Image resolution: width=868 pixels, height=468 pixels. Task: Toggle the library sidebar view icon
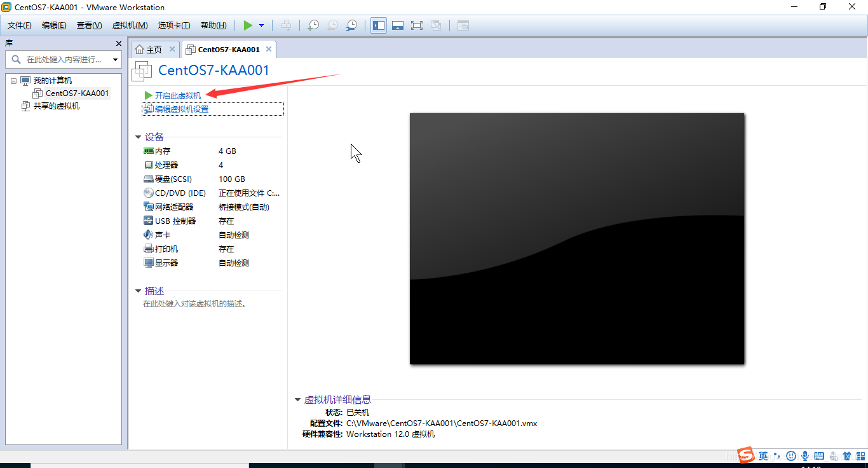pos(379,25)
